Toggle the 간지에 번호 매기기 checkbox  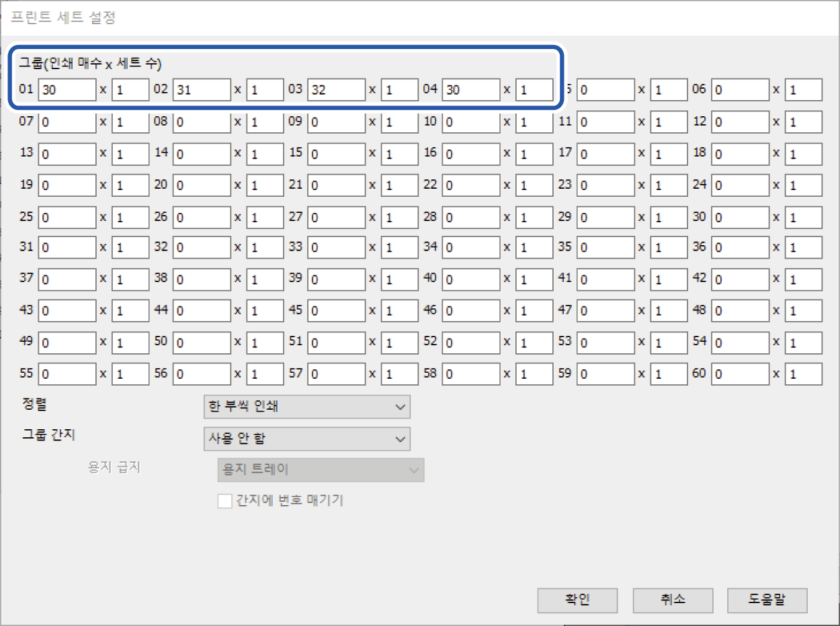click(225, 501)
